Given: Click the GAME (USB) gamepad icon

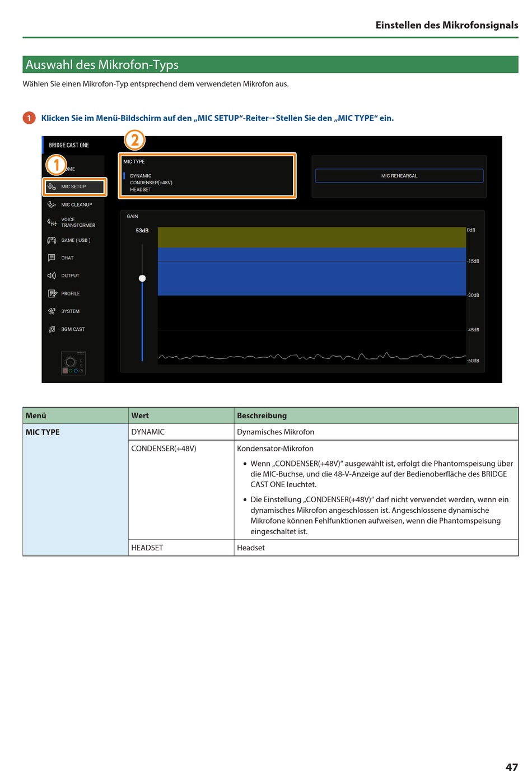Looking at the screenshot, I should coord(52,240).
